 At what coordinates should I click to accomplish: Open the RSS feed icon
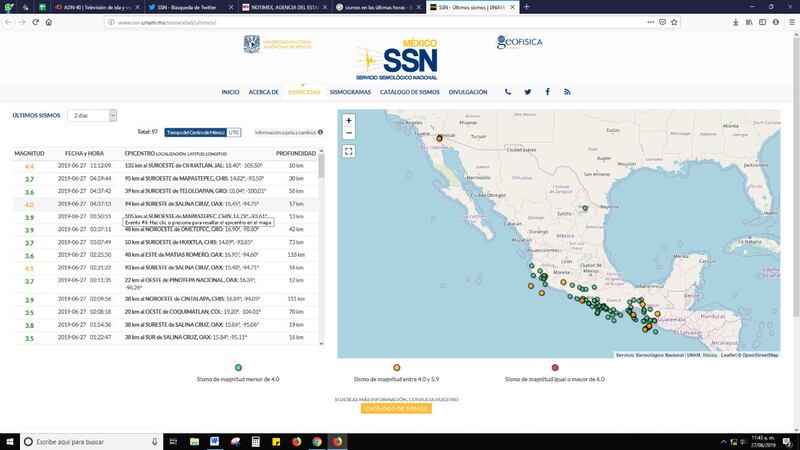pos(567,92)
